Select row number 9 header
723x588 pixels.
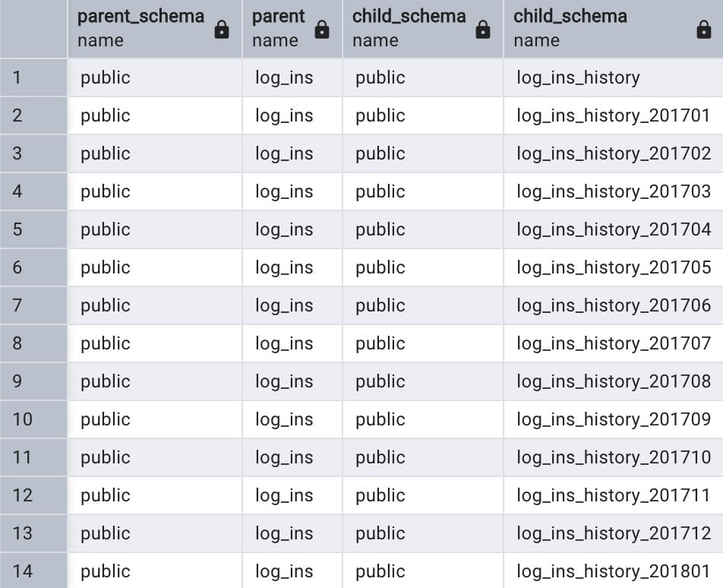click(33, 381)
